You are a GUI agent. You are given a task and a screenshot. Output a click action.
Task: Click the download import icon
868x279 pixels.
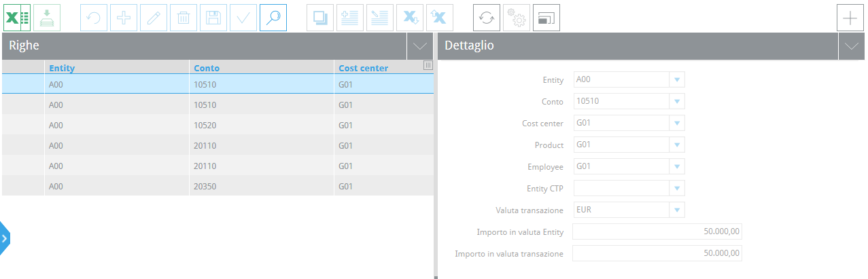point(47,18)
